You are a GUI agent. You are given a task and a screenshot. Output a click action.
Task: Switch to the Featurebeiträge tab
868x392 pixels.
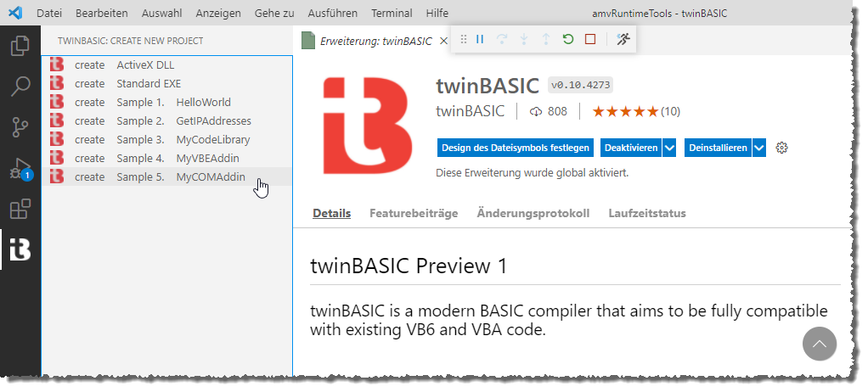coord(414,214)
